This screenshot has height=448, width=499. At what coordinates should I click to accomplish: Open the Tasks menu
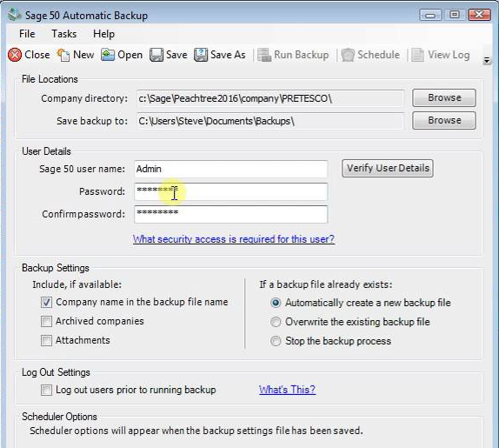coord(64,34)
